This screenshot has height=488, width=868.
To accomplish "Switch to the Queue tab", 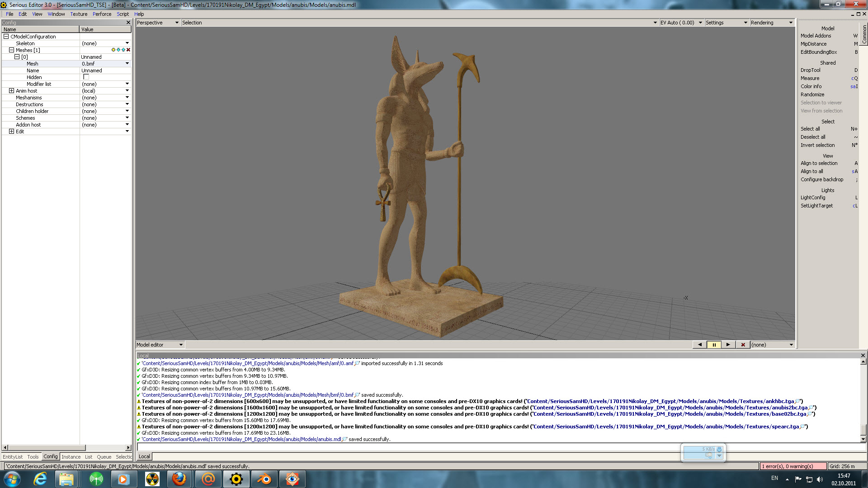I will (104, 457).
